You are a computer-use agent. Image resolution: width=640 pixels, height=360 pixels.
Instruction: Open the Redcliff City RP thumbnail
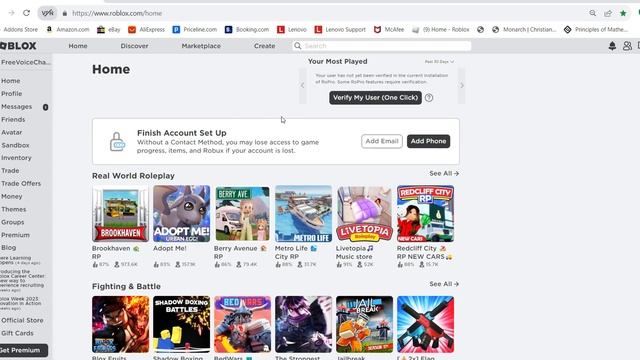coord(425,214)
